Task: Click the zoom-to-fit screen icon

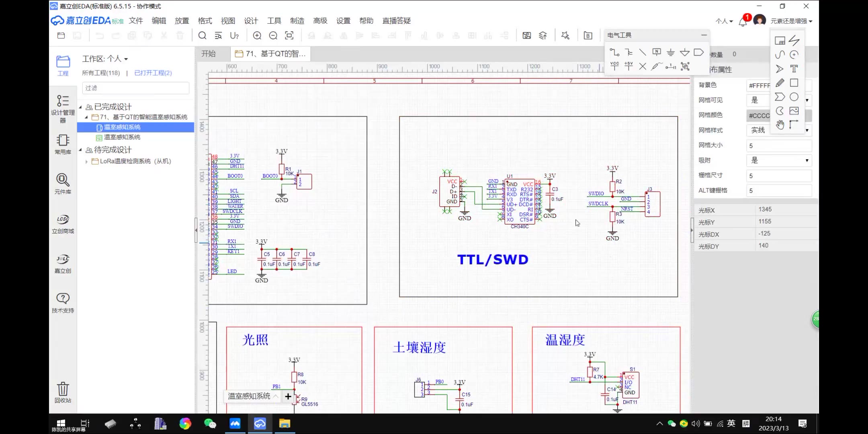Action: (290, 36)
